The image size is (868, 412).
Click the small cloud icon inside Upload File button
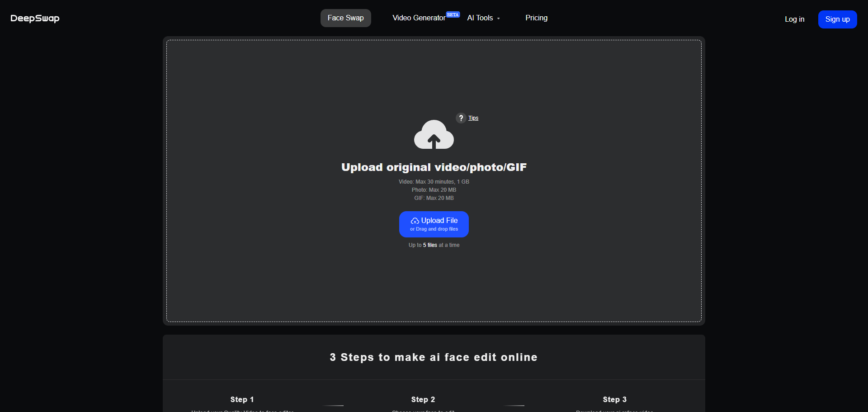(x=415, y=221)
